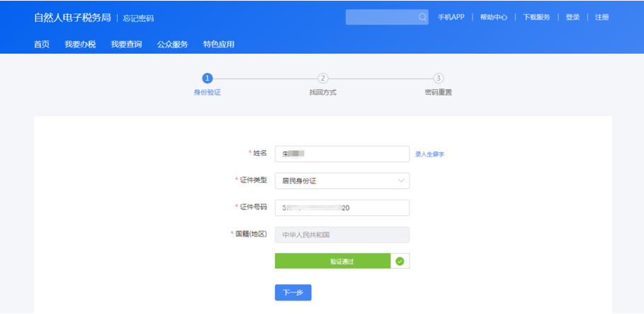Open the 帮助中心 link
Viewport: 644px width, 314px height.
tap(494, 17)
